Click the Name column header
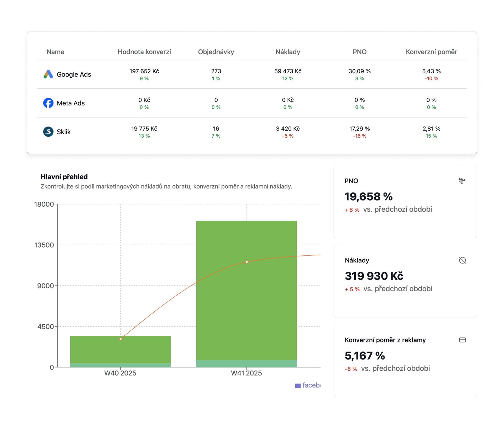The width and height of the screenshot is (504, 429). [55, 52]
